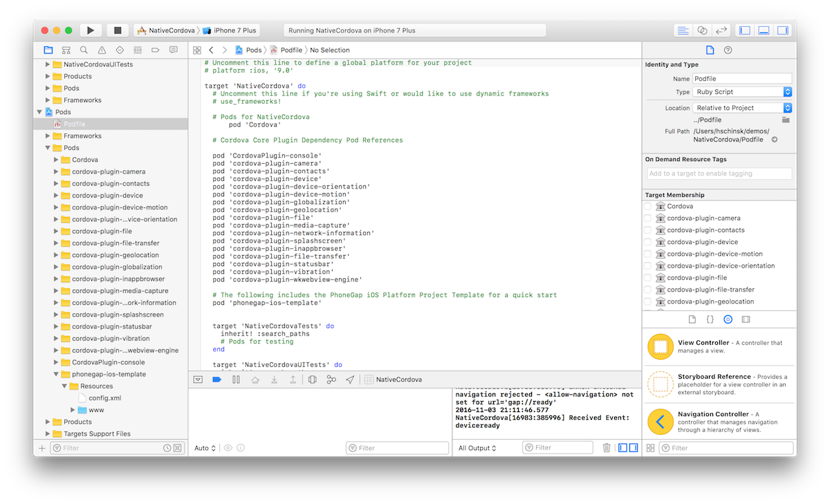Open the Debug navigator tab
The width and height of the screenshot is (830, 504).
point(138,50)
